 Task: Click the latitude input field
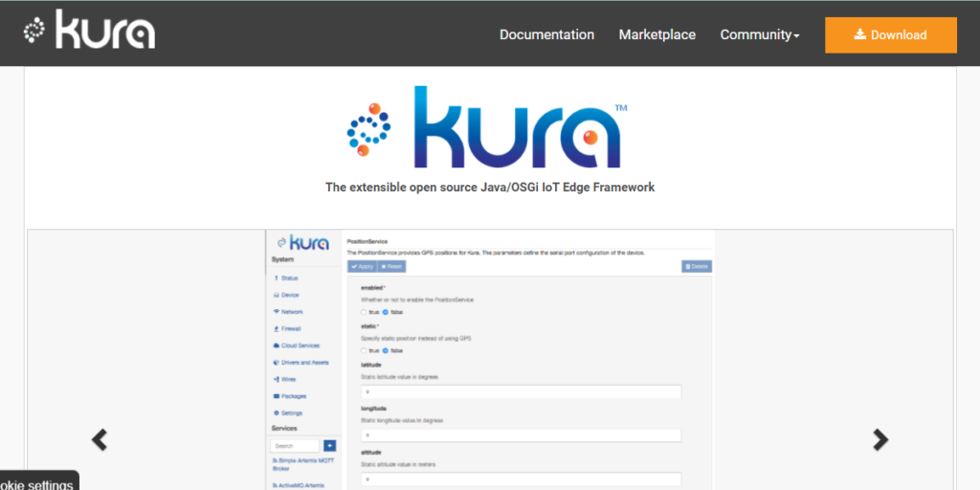(521, 391)
